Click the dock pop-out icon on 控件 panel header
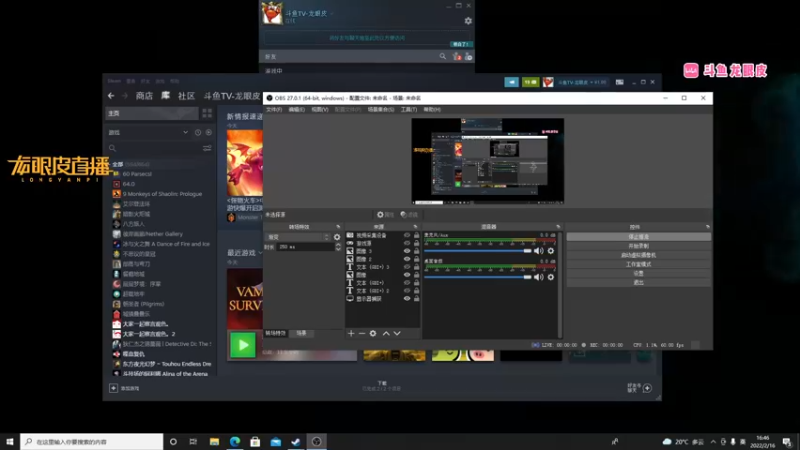 pyautogui.click(x=708, y=227)
